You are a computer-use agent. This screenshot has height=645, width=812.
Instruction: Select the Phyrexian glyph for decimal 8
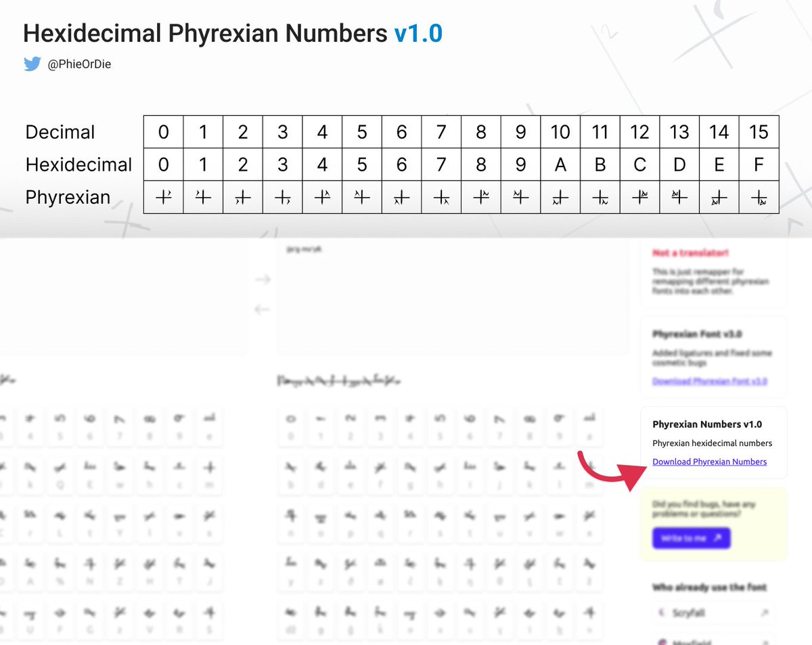pyautogui.click(x=481, y=197)
